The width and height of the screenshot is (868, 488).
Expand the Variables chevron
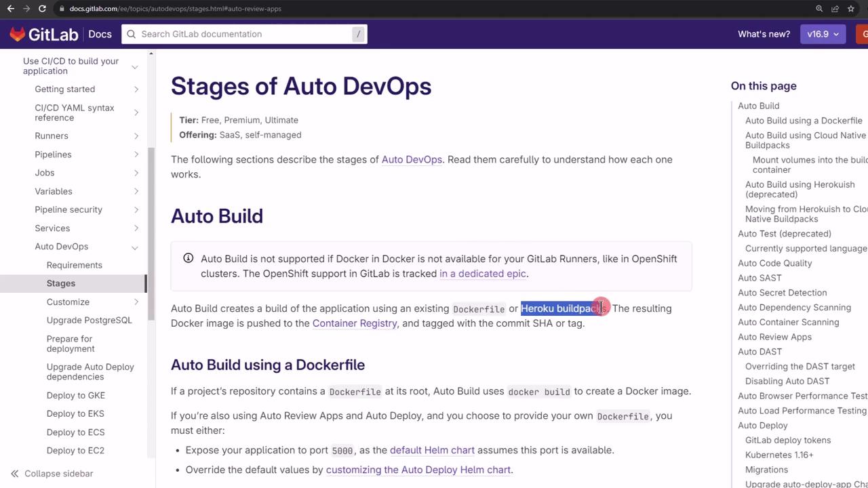click(136, 192)
